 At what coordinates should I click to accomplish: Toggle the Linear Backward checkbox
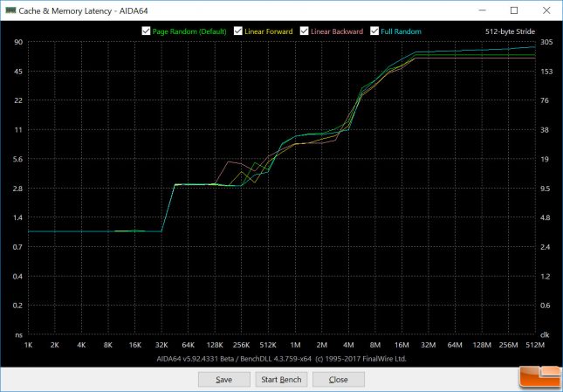point(304,31)
